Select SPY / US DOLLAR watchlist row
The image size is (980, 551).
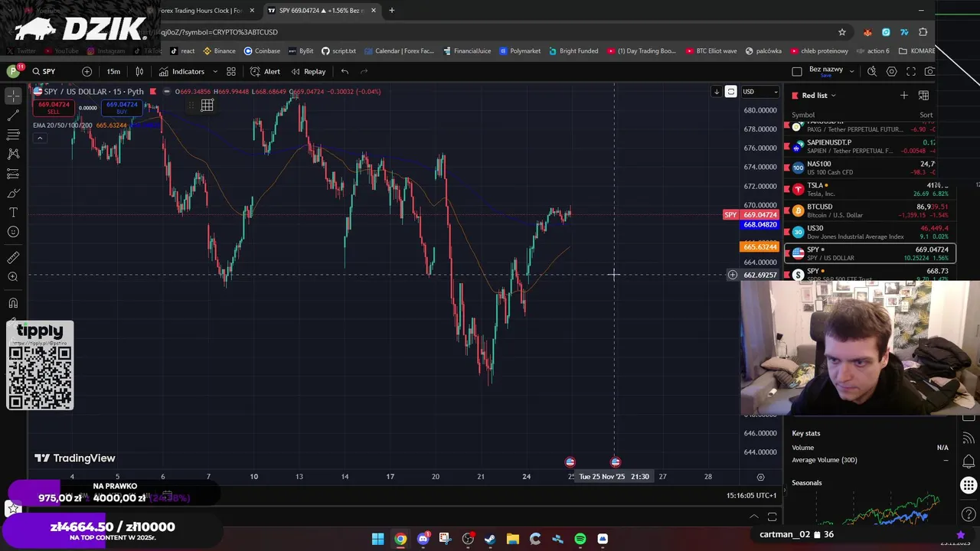tap(871, 253)
